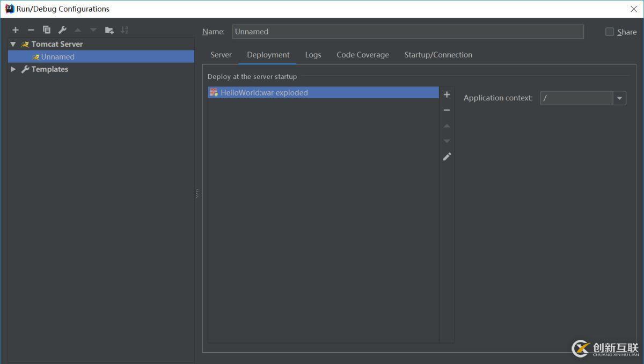
Task: Enable the Share checkbox
Action: 610,32
